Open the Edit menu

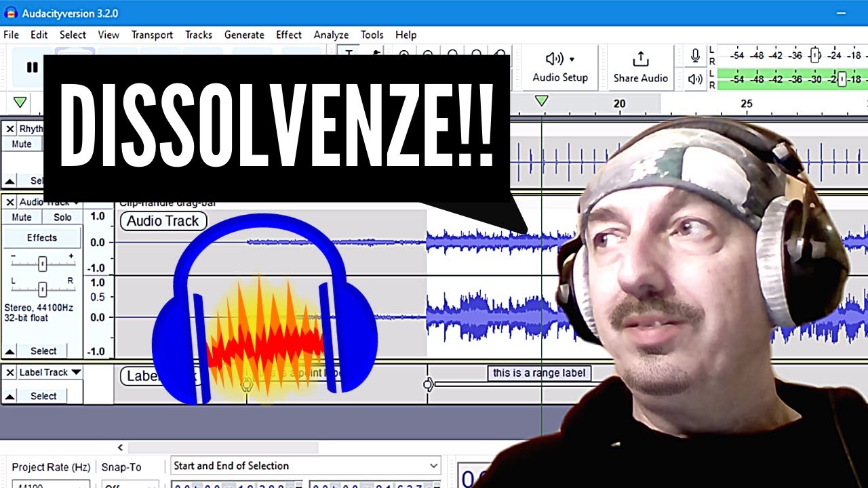39,35
